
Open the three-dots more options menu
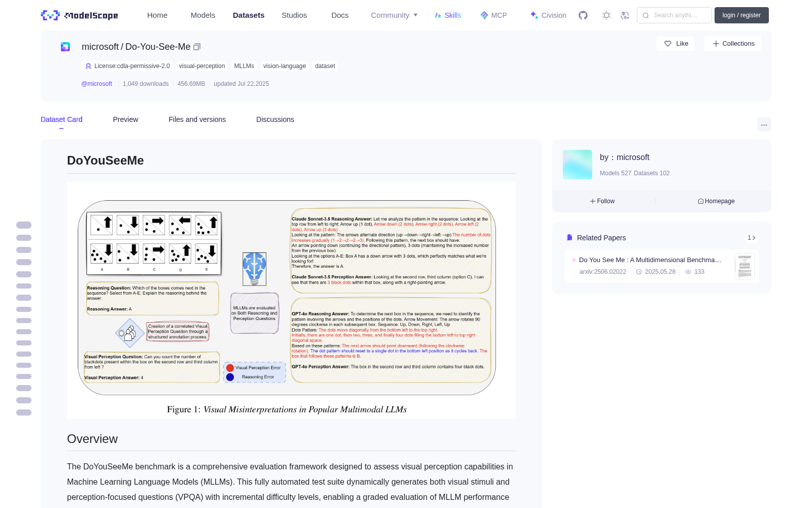[764, 124]
